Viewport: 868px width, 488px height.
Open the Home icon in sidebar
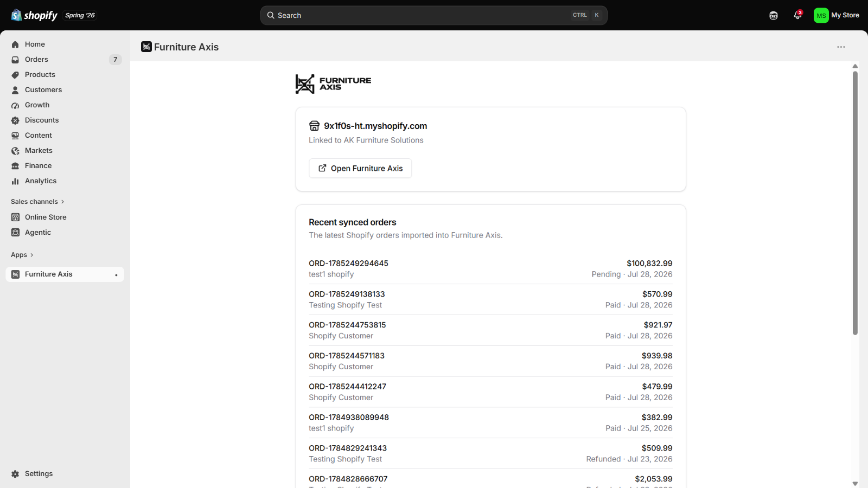click(15, 44)
